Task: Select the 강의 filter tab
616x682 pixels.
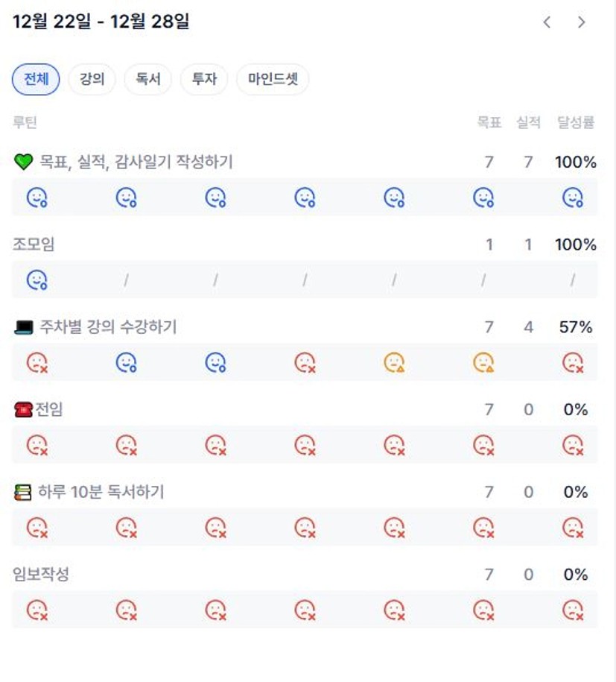Action: click(92, 80)
